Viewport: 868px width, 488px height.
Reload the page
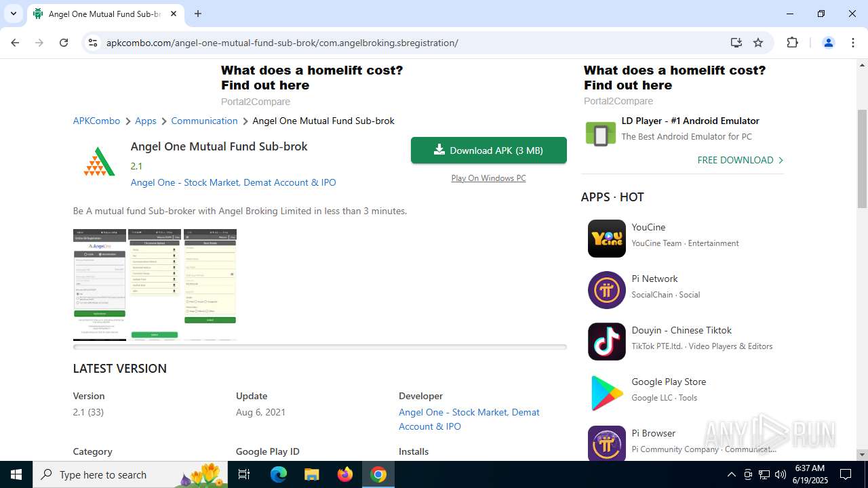click(64, 43)
